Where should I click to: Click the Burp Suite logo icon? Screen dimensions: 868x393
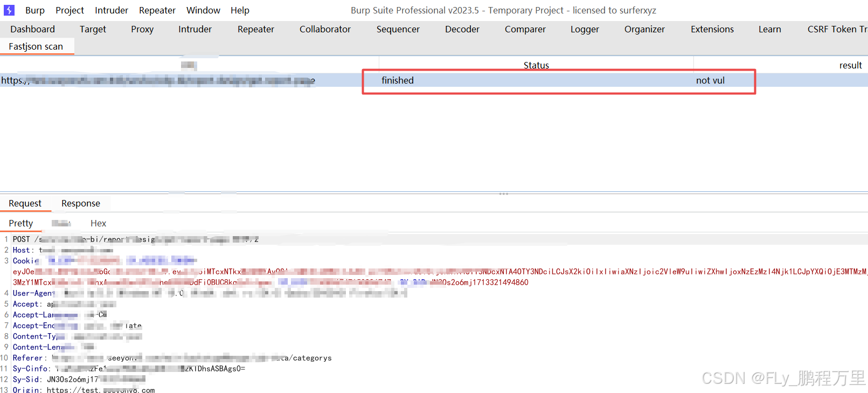click(x=9, y=10)
